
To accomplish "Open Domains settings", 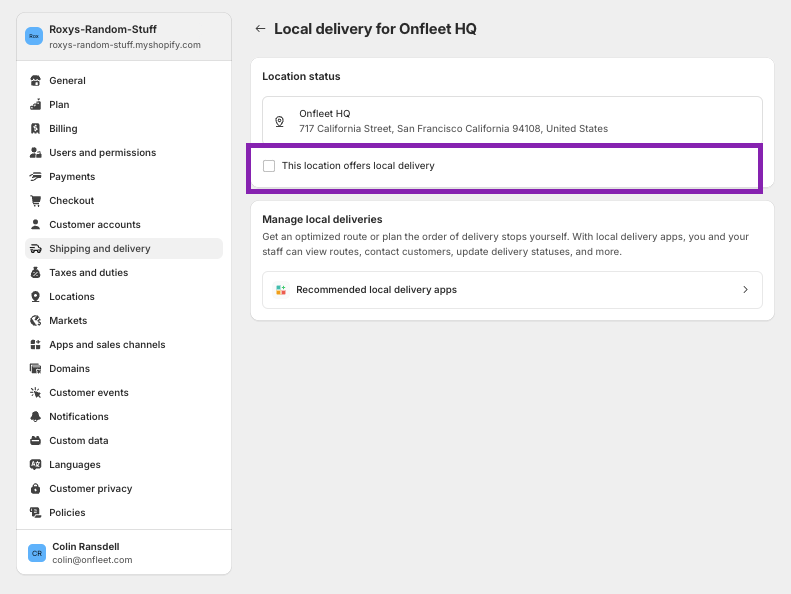I will click(124, 368).
